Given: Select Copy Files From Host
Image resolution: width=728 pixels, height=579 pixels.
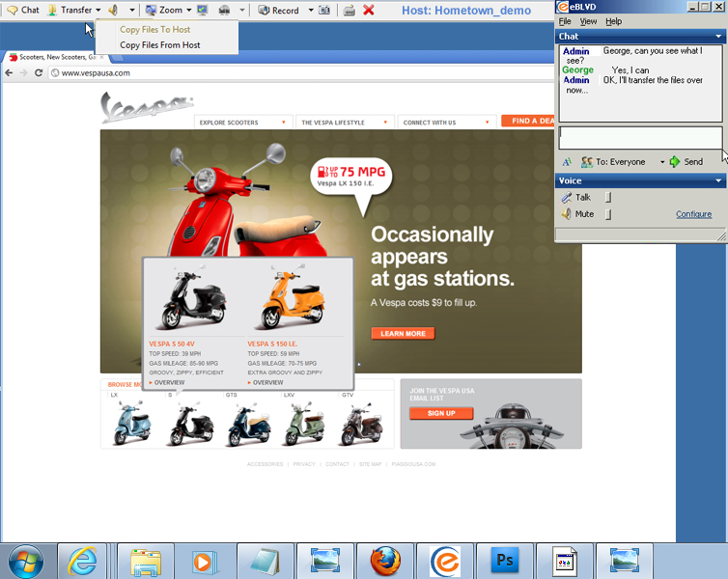Looking at the screenshot, I should tap(160, 45).
